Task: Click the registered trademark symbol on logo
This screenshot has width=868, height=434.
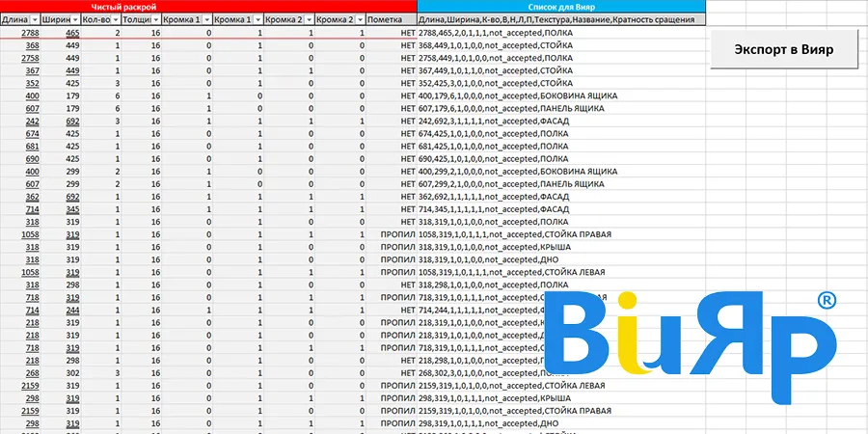Action: coord(825,302)
